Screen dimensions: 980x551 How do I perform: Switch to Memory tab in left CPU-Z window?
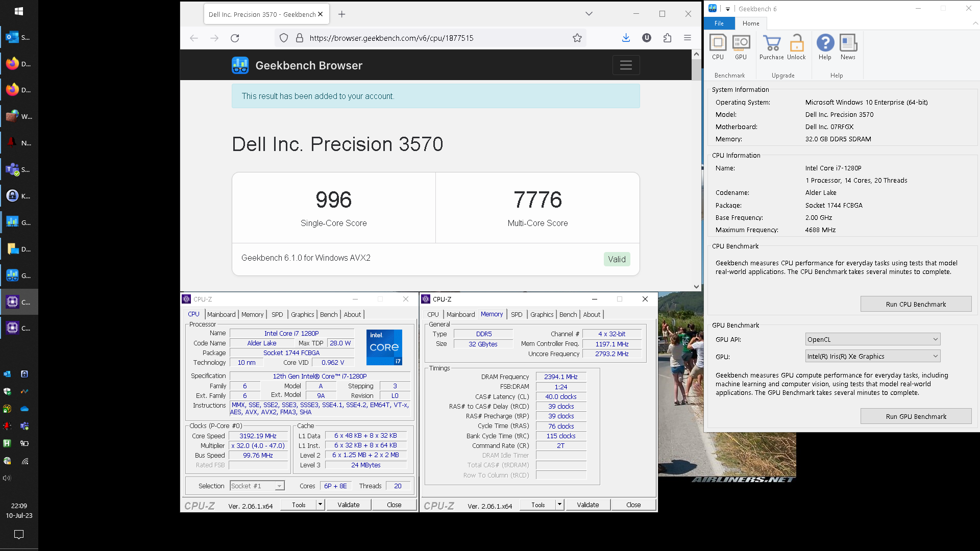[252, 314]
